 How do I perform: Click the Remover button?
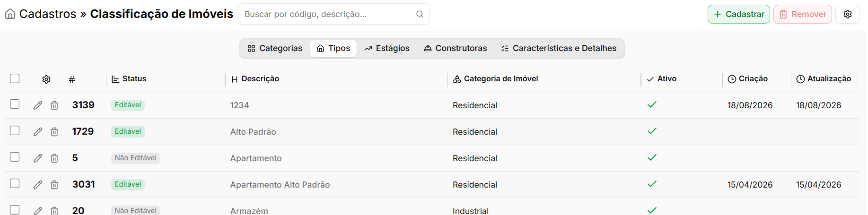pyautogui.click(x=802, y=14)
